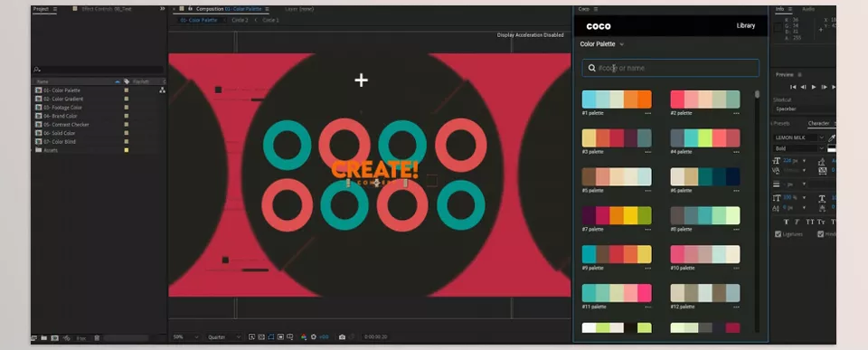Screen dimensions: 868x350
Task: Switch to the Audio panel tab
Action: [808, 9]
